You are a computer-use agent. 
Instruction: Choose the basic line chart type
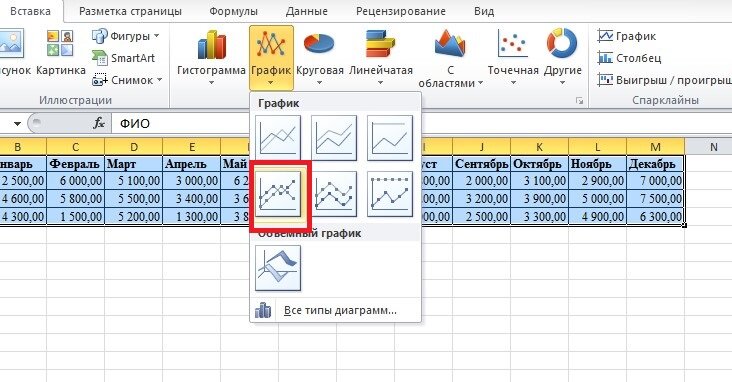(x=278, y=138)
